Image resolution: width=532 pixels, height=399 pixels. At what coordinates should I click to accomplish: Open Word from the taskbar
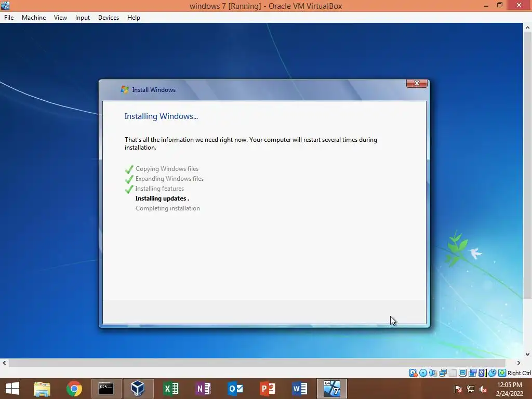(299, 389)
